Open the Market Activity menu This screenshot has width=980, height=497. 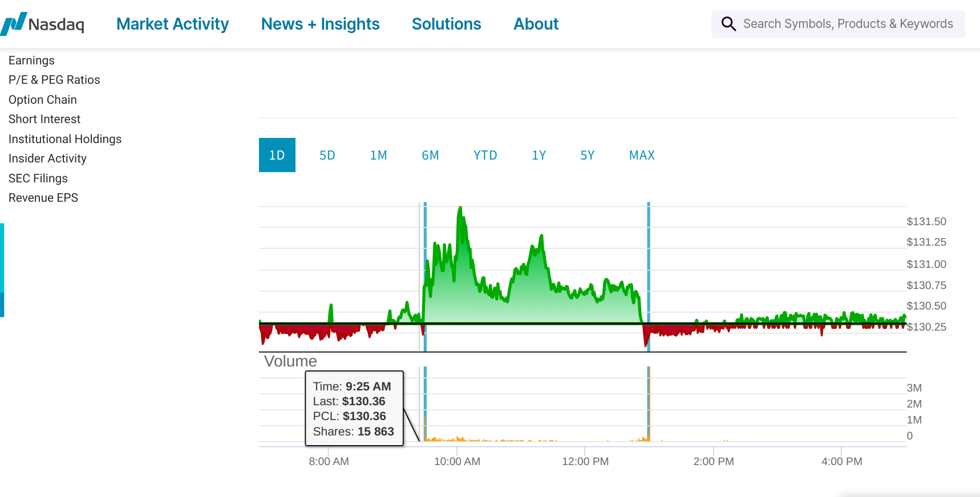172,24
